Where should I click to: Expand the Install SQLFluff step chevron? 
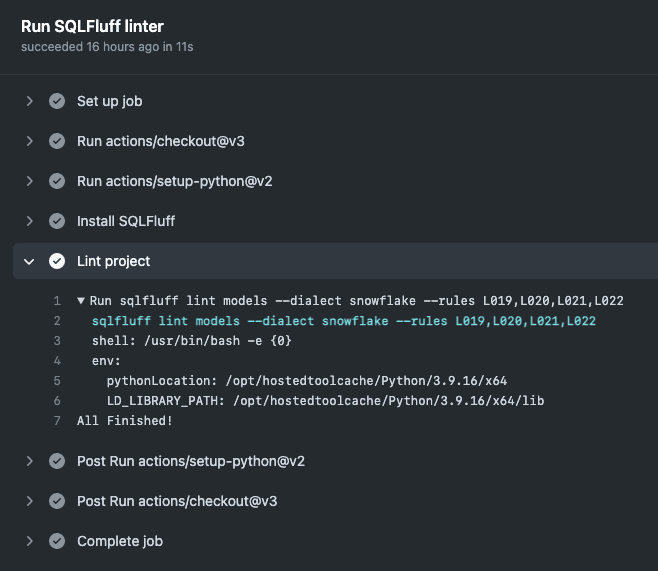[x=30, y=221]
